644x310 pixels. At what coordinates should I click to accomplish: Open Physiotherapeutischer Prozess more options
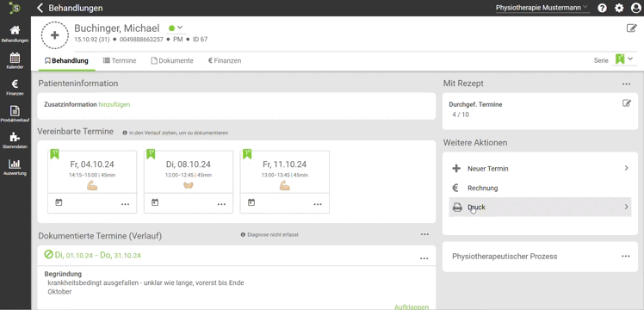click(626, 257)
